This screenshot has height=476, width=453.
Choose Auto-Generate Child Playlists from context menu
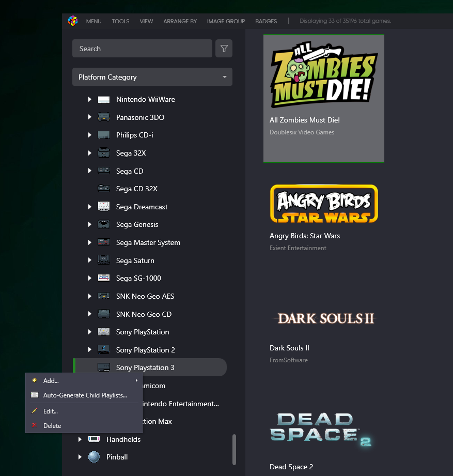(x=84, y=395)
